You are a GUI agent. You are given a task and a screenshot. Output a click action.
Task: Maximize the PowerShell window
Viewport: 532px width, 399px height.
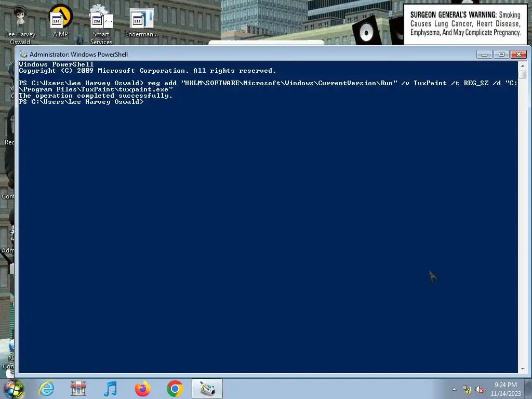(501, 54)
